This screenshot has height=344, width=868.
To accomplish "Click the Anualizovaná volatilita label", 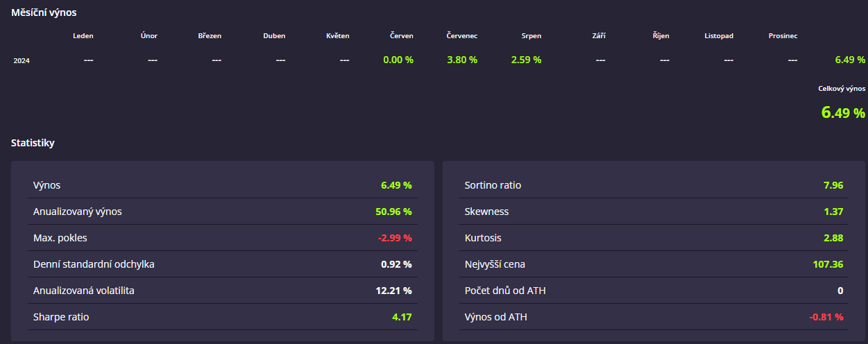I will pos(84,291).
